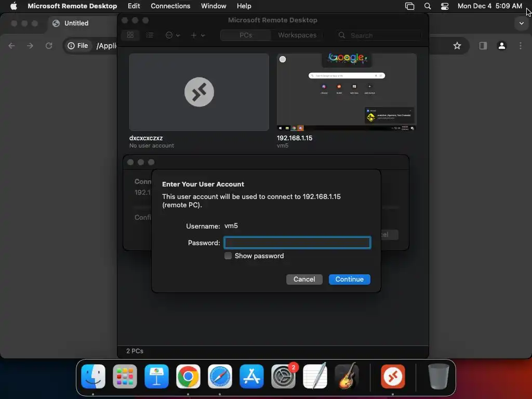The height and width of the screenshot is (399, 532).
Task: Select the 192.168.1.15 PC thumbnail
Action: point(347,92)
